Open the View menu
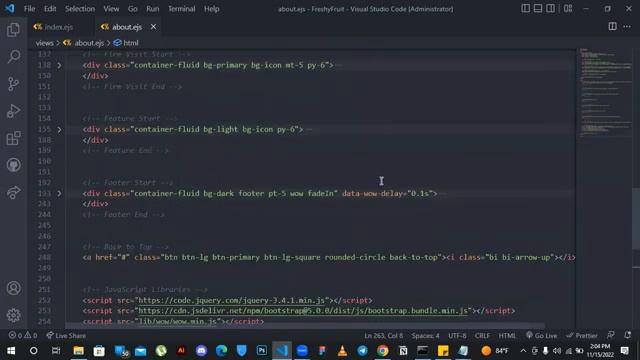640x360 pixels. (111, 9)
